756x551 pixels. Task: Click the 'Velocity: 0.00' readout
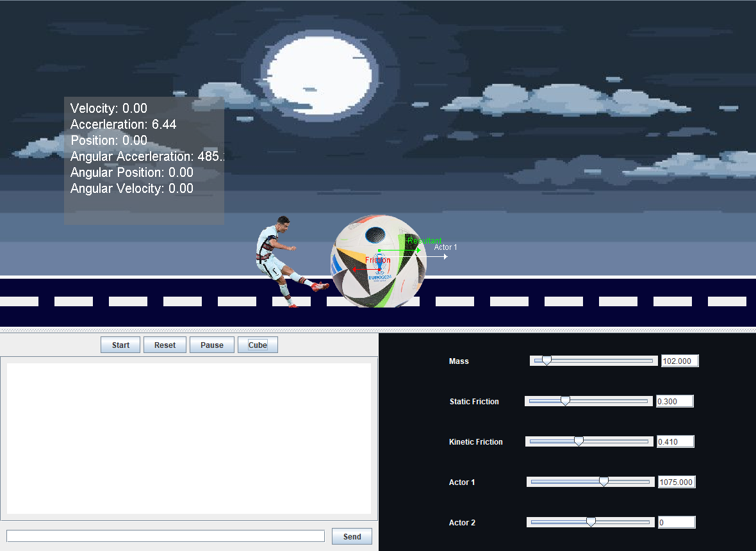pos(108,108)
